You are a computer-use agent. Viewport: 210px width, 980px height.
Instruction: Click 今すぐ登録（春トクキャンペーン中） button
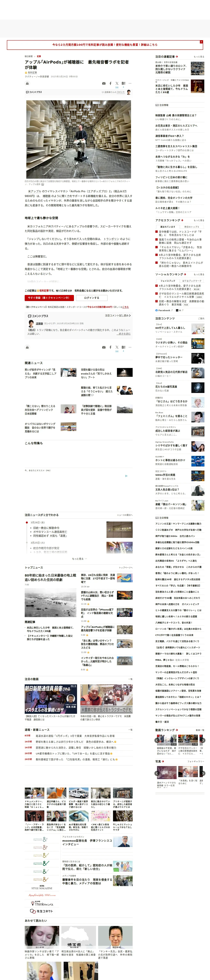[49, 298]
